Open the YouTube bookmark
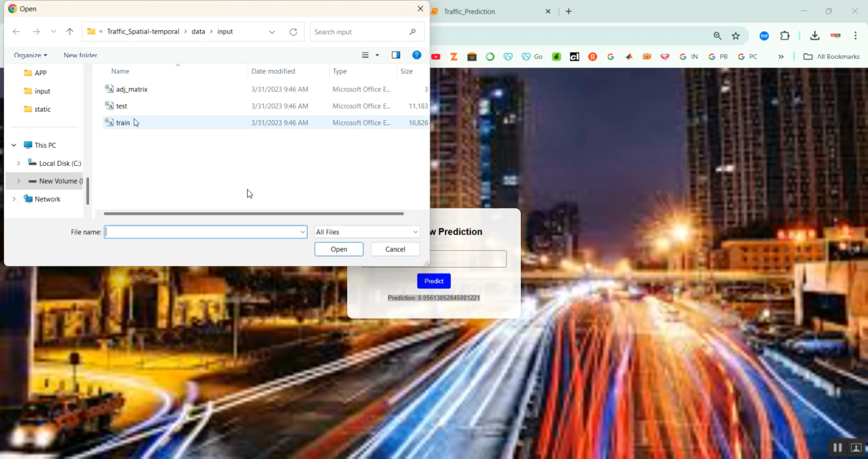The width and height of the screenshot is (868, 459). (x=436, y=57)
